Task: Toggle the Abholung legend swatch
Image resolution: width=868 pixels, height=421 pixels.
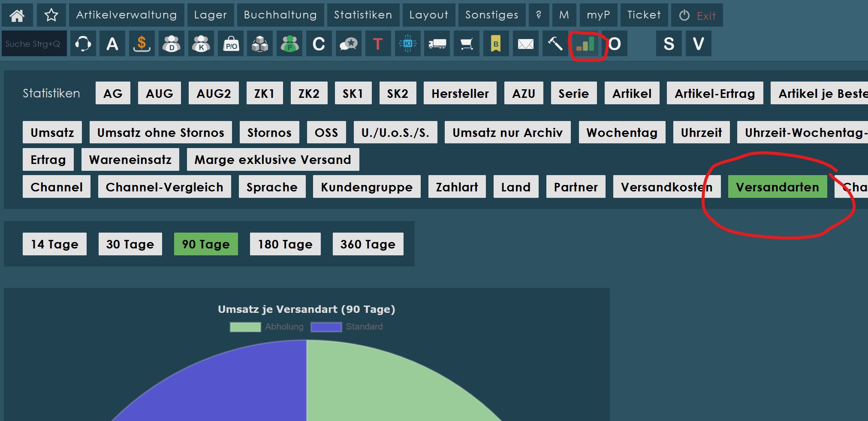Action: click(245, 327)
